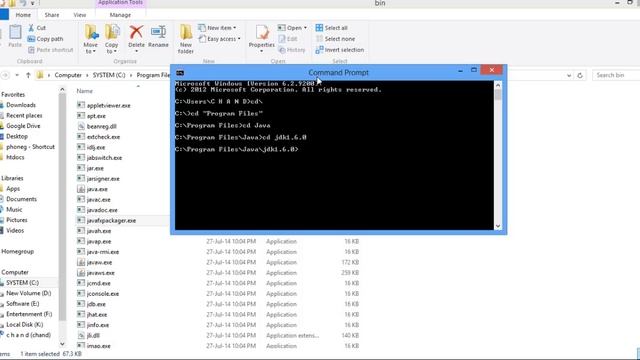Screen dimensions: 640x360
Task: Open the New item dropdown
Action: pos(217,28)
